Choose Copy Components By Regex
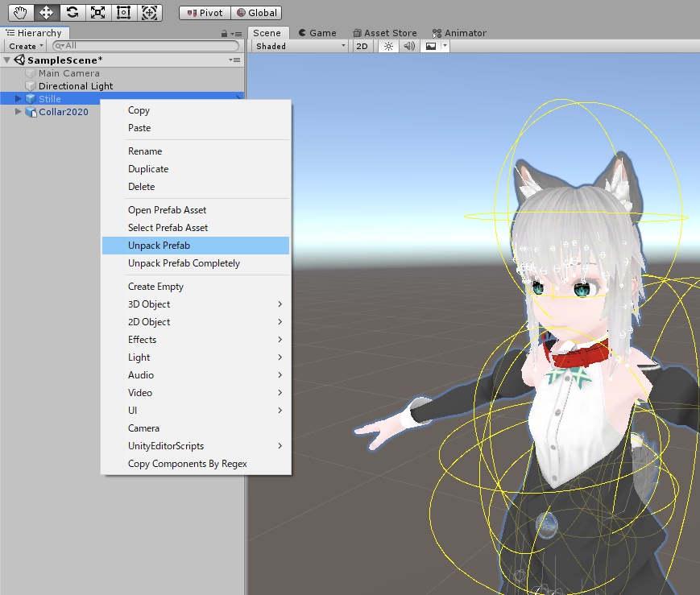Viewport: 700px width, 595px height. point(196,464)
